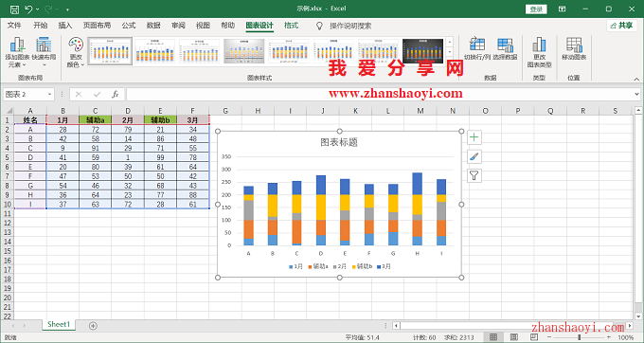Viewport: 644px width, 343px height.
Task: Open the Undo history dropdown arrow
Action: tap(37, 9)
